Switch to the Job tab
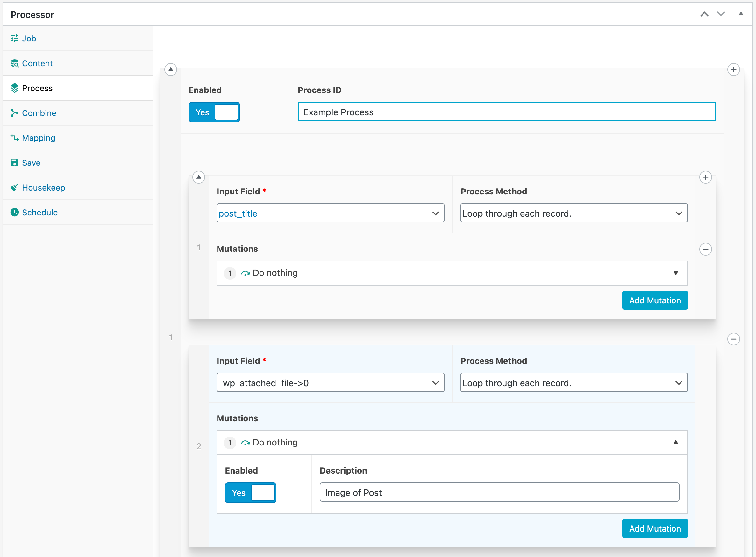 (x=78, y=39)
